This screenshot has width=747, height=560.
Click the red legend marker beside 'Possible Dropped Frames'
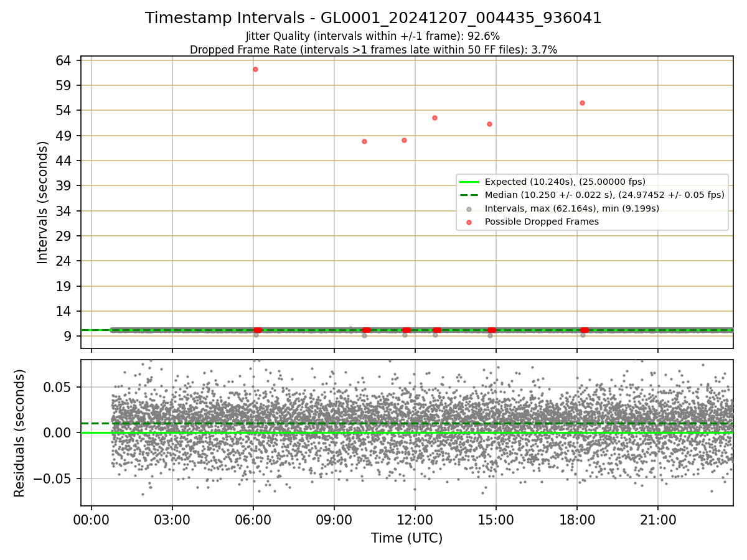point(469,222)
